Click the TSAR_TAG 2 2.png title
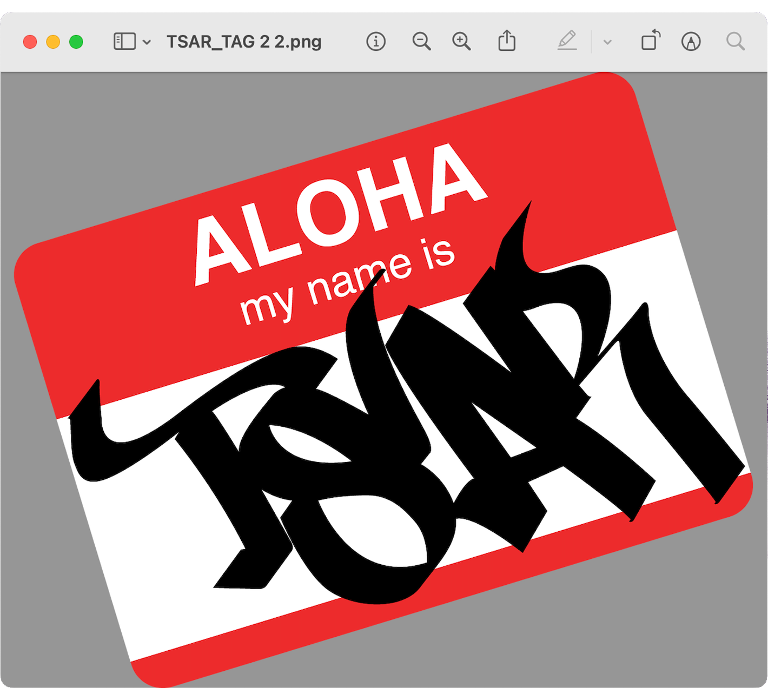This screenshot has width=768, height=700. [244, 41]
